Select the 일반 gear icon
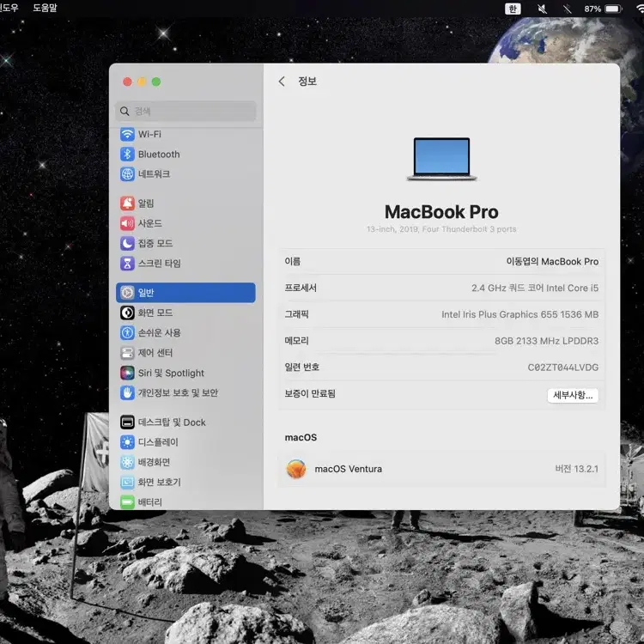The image size is (644, 644). [x=127, y=293]
